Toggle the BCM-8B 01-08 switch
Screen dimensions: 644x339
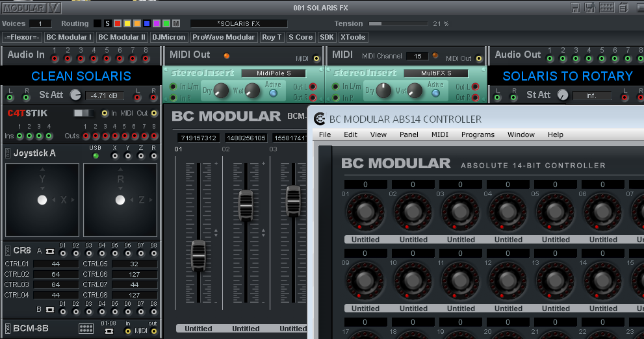[x=109, y=331]
